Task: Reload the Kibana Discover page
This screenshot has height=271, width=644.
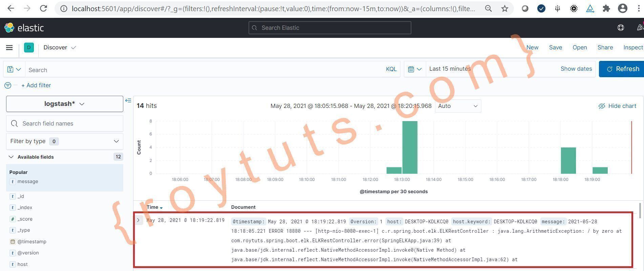Action: [x=43, y=8]
